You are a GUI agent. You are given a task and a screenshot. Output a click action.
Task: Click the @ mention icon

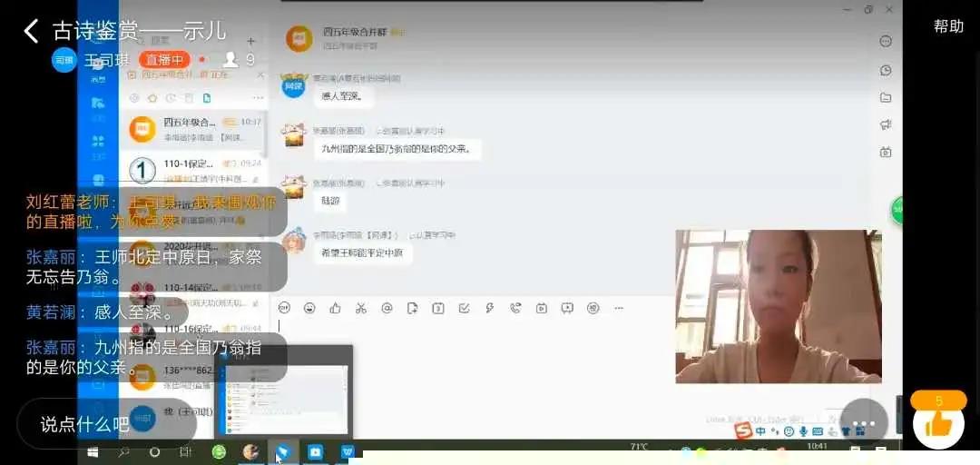(x=387, y=308)
